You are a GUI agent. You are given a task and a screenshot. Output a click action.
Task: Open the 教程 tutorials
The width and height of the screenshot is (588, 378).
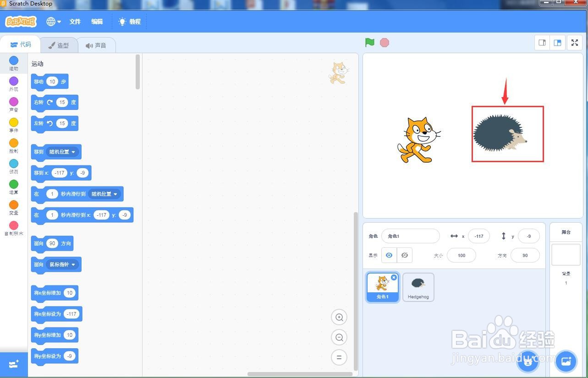pos(130,22)
